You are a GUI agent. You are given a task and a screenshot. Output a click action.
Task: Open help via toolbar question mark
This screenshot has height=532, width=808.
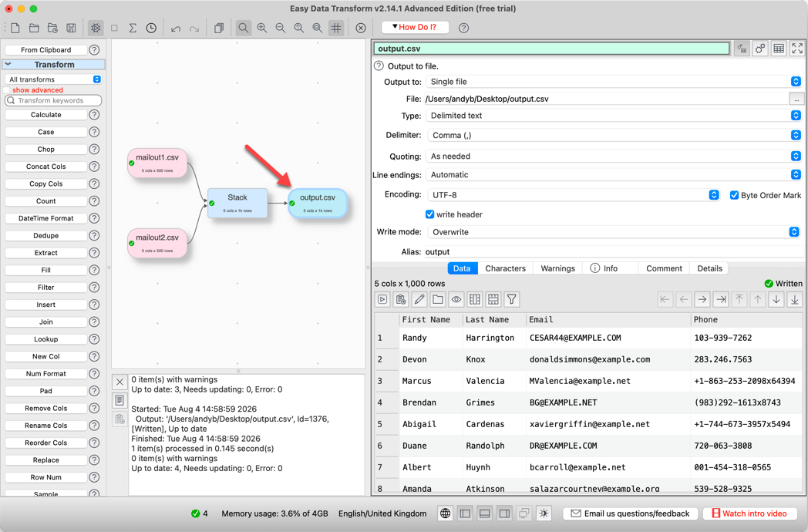coord(464,28)
